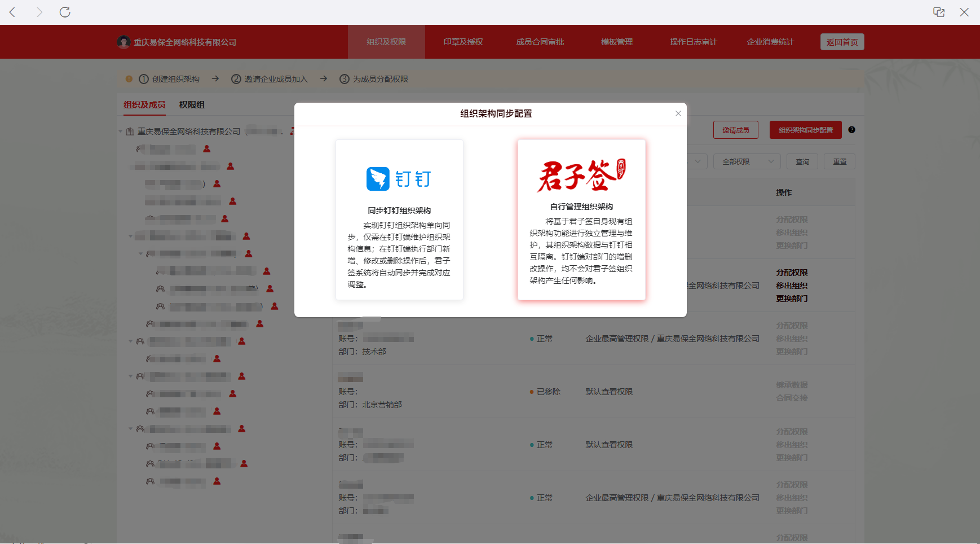Image resolution: width=980 pixels, height=544 pixels.
Task: Click the browser forward arrow
Action: coord(39,12)
